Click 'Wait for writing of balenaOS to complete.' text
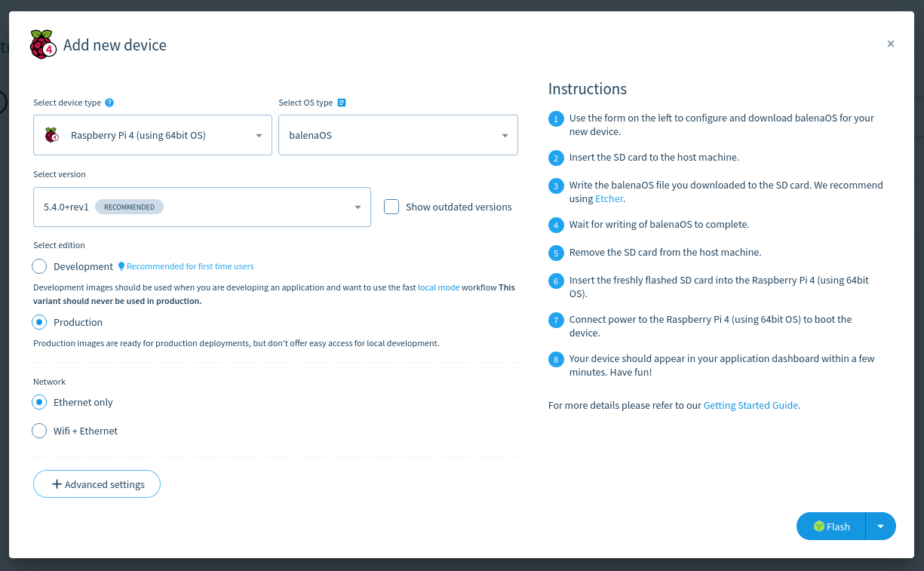 pyautogui.click(x=659, y=224)
